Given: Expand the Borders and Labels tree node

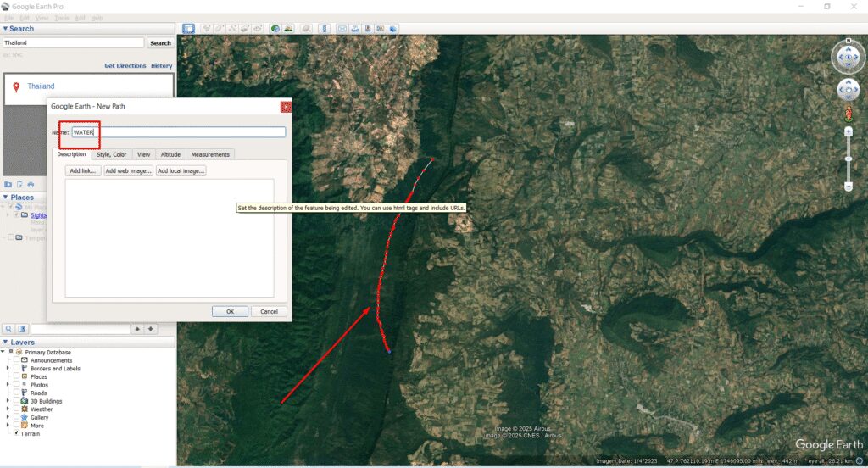Looking at the screenshot, I should coord(8,368).
